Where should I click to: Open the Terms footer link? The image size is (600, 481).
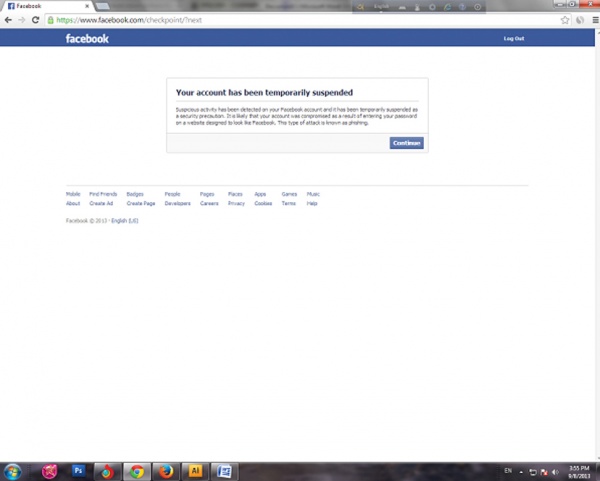(289, 203)
